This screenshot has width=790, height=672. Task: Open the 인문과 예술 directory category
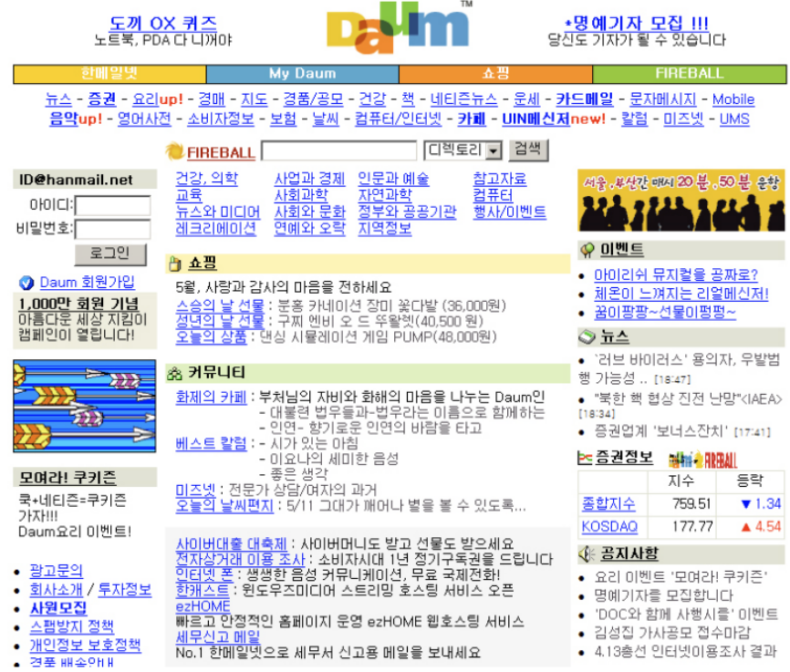(x=393, y=179)
